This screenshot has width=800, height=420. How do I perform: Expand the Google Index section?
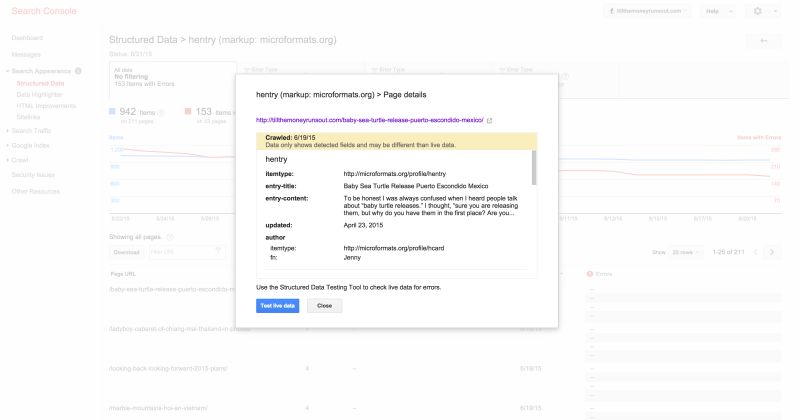point(31,145)
